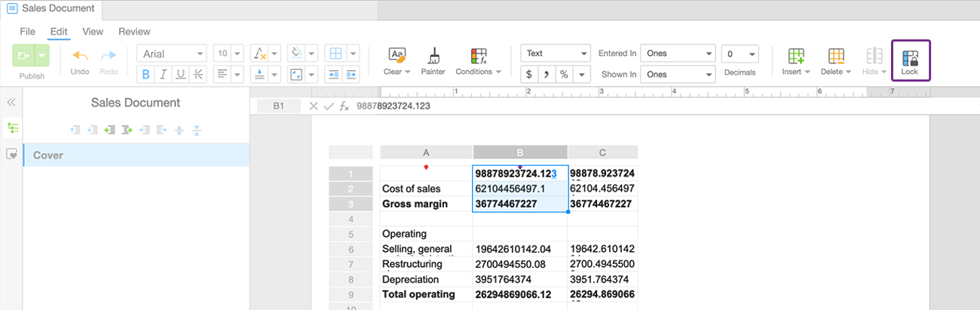Screen dimensions: 980x310
Task: Toggle Underline formatting button
Action: [180, 74]
